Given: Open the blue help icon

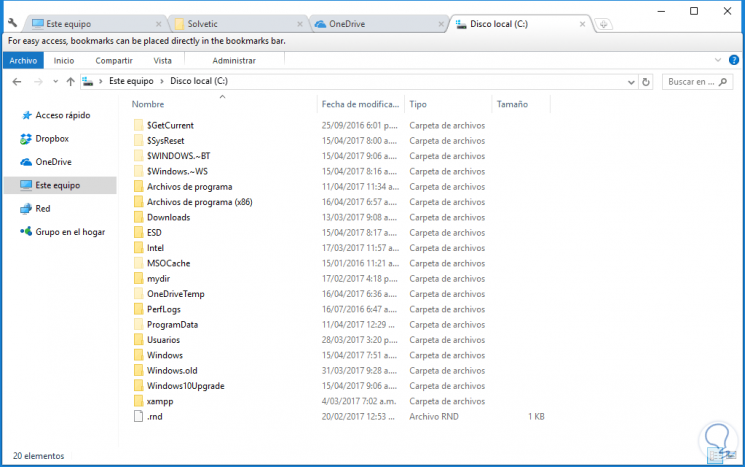Looking at the screenshot, I should (734, 60).
